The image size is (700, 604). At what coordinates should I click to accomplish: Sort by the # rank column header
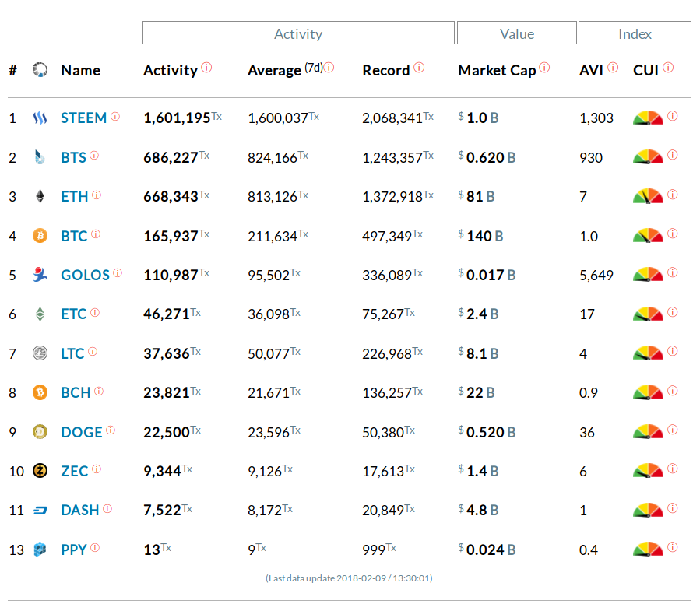[13, 70]
